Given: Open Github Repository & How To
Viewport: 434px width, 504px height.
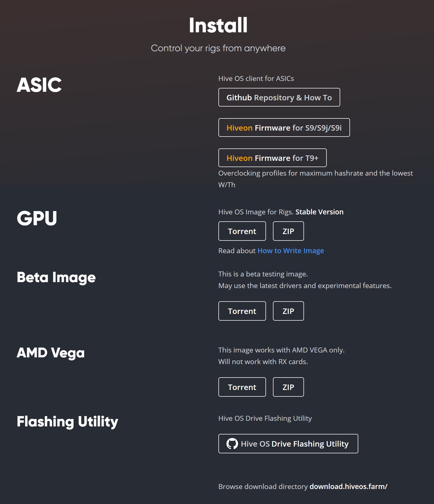Looking at the screenshot, I should pos(279,97).
